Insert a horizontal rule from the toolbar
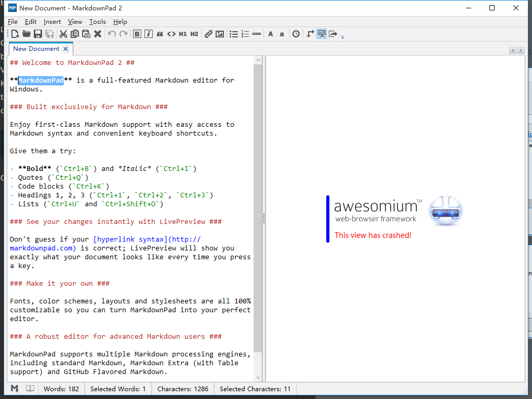This screenshot has height=399, width=532. pyautogui.click(x=257, y=34)
